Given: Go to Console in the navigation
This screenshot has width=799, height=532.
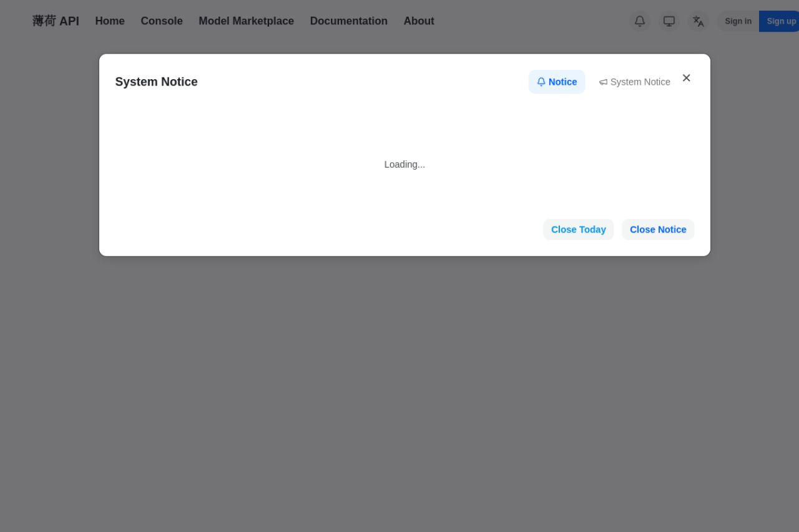Looking at the screenshot, I should coord(162,21).
